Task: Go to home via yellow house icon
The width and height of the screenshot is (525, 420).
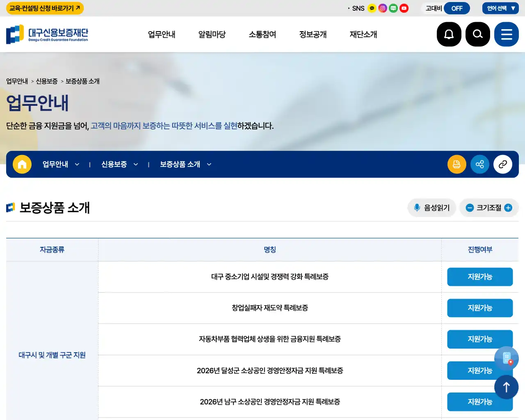Action: click(22, 164)
